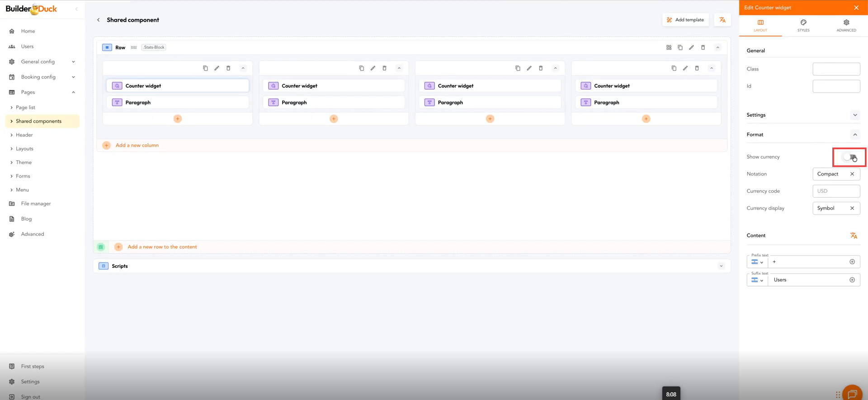This screenshot has height=400, width=868.
Task: Click the Add template button
Action: [685, 20]
